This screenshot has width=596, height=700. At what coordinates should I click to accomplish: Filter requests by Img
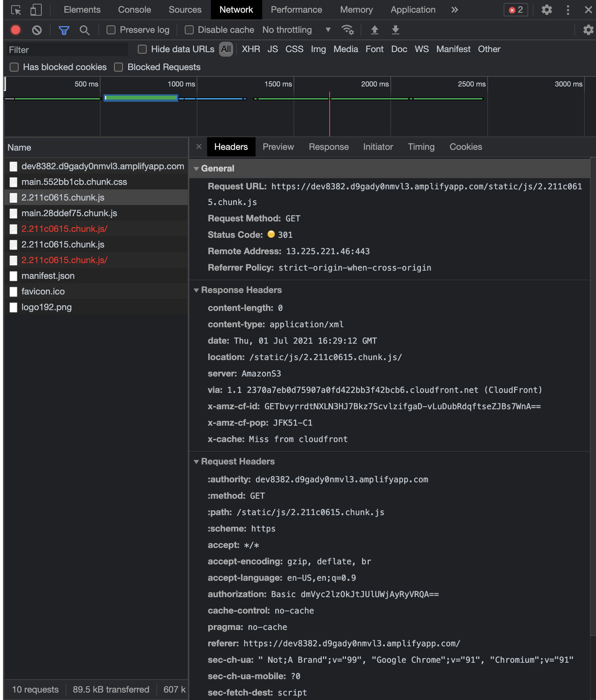pos(318,49)
